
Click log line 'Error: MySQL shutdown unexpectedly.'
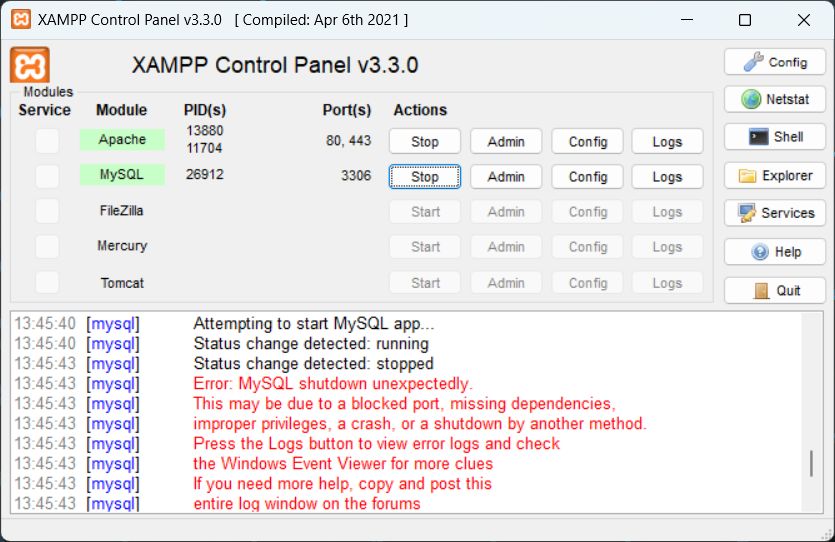coord(333,383)
